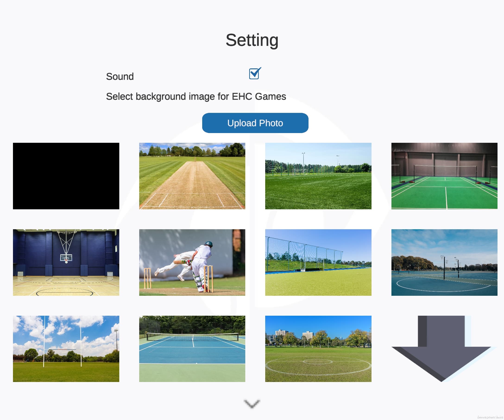Pick the outdoor blue netball court background
Screen dimensions: 504x420
tap(444, 262)
